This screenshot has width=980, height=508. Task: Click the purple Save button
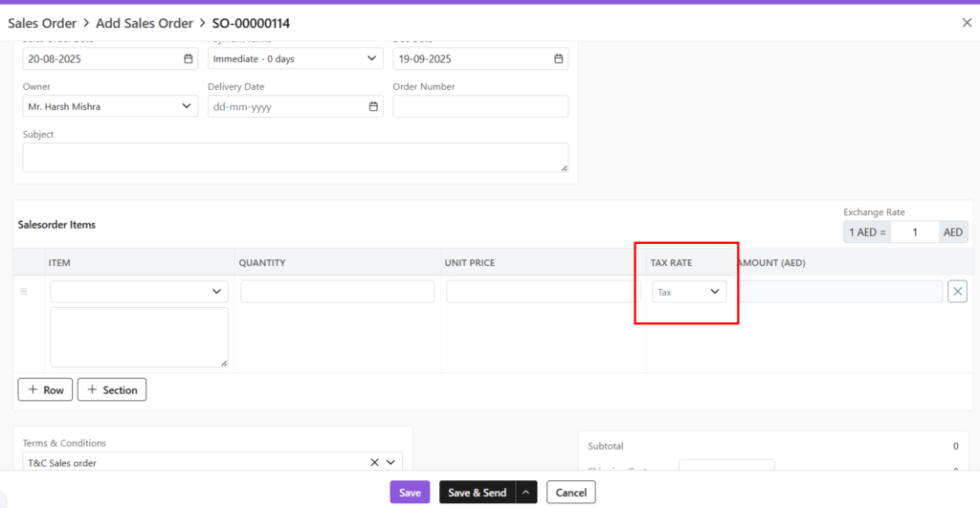(410, 493)
